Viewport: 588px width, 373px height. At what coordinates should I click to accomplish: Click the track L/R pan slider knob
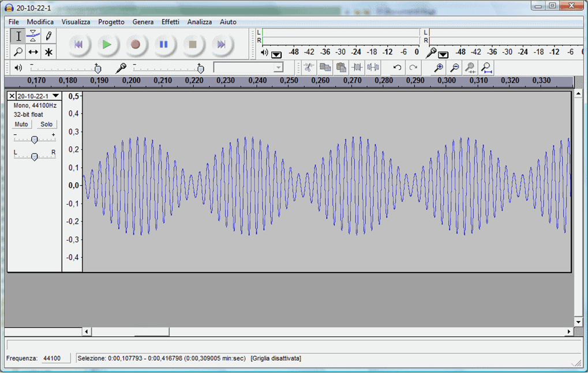tap(35, 157)
